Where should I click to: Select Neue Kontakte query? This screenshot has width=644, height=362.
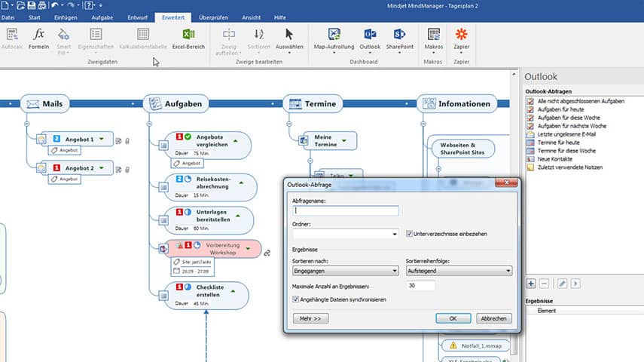coord(555,159)
